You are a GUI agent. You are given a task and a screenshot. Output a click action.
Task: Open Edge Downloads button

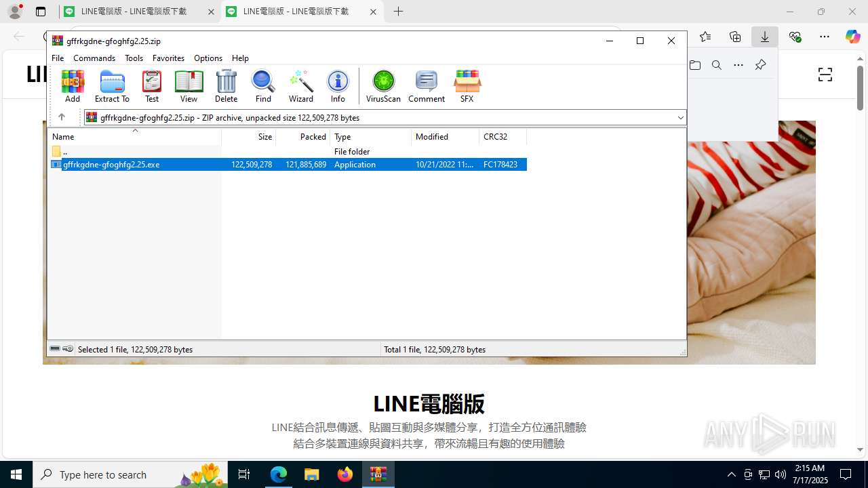click(x=765, y=37)
